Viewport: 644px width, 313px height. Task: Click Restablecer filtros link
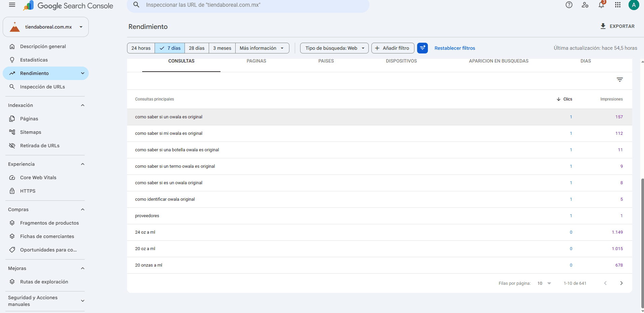[x=455, y=48]
